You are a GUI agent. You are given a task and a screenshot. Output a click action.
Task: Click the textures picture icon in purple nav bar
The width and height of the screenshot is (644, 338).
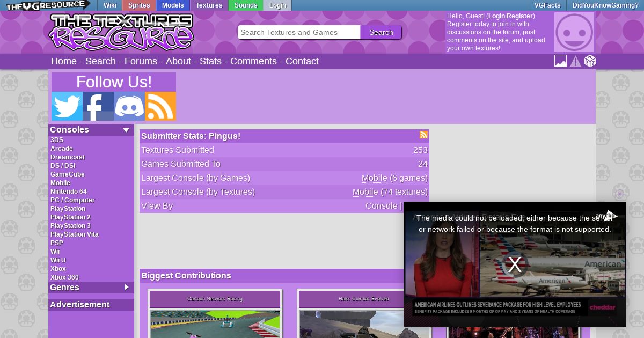560,61
